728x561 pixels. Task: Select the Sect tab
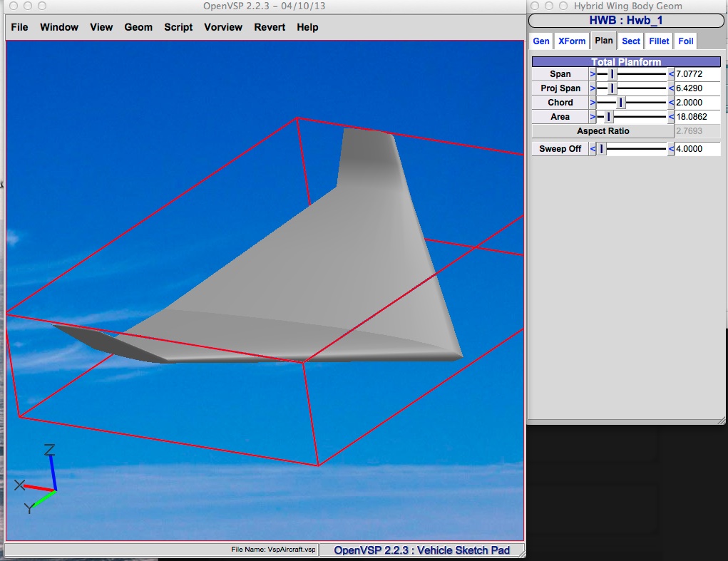pyautogui.click(x=631, y=41)
